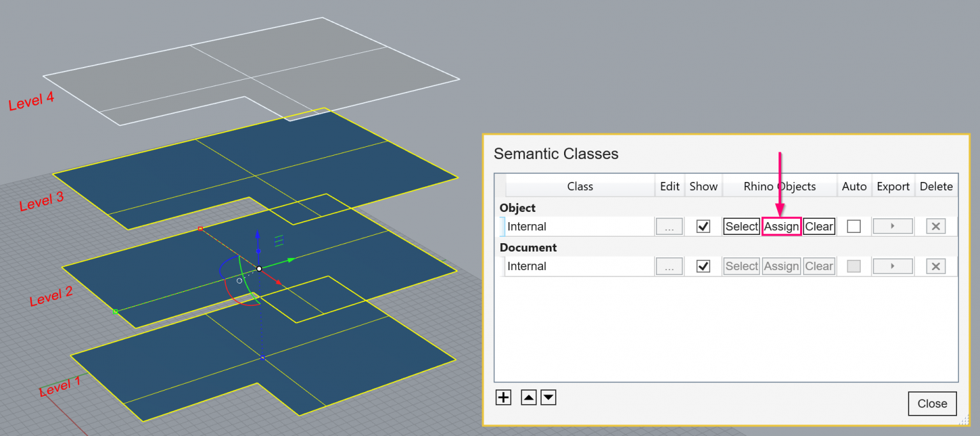This screenshot has height=436, width=980.
Task: Assign selected objects to Object Internal
Action: tap(782, 226)
